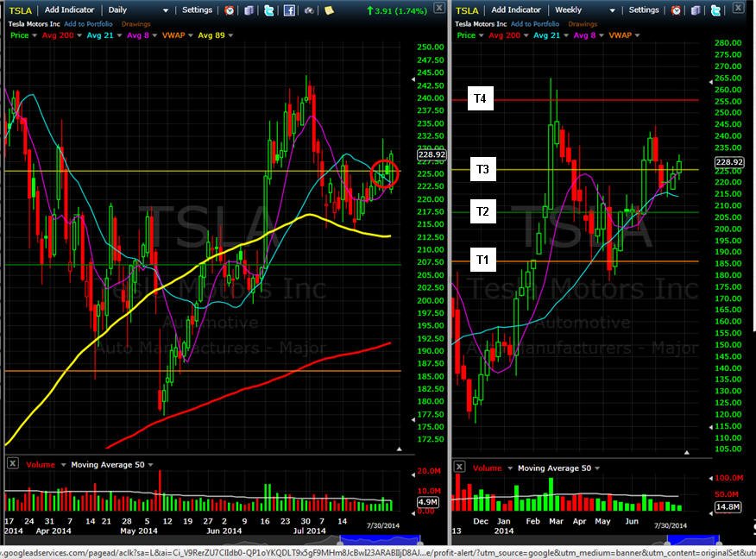Close the weekly Volume panel with X box
The width and height of the screenshot is (756, 559).
[x=459, y=467]
